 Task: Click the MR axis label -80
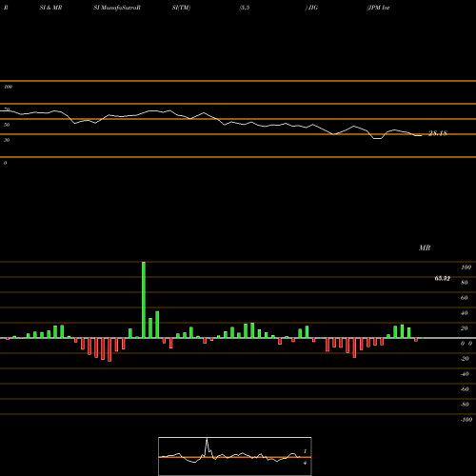click(465, 405)
